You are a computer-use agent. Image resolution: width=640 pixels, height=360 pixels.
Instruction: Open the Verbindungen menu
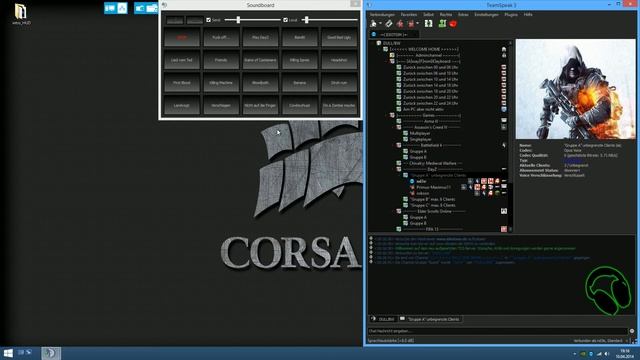point(382,14)
